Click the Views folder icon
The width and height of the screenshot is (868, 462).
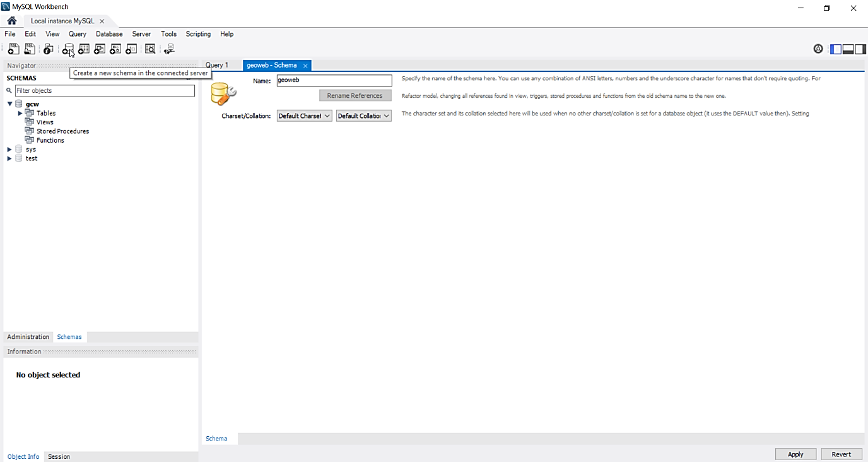(x=30, y=122)
